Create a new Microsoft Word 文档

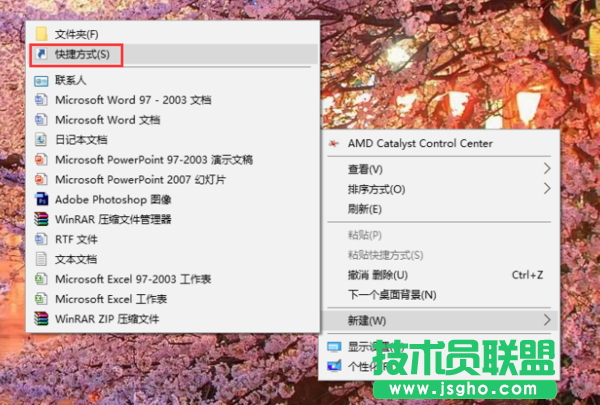(x=173, y=120)
